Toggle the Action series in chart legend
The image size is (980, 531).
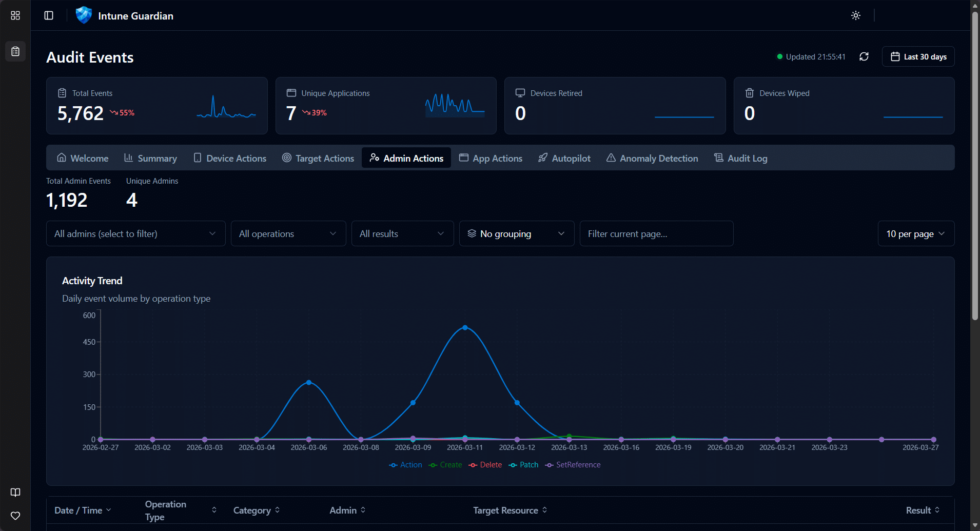(x=405, y=465)
